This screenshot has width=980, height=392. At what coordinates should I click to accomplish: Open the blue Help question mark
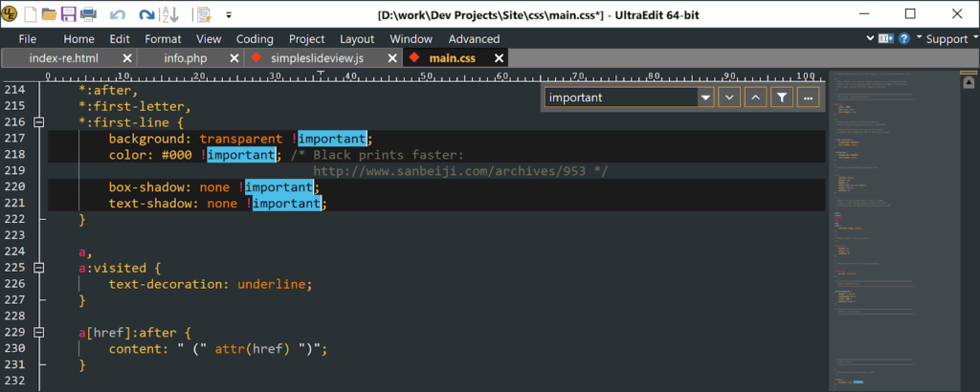point(902,38)
